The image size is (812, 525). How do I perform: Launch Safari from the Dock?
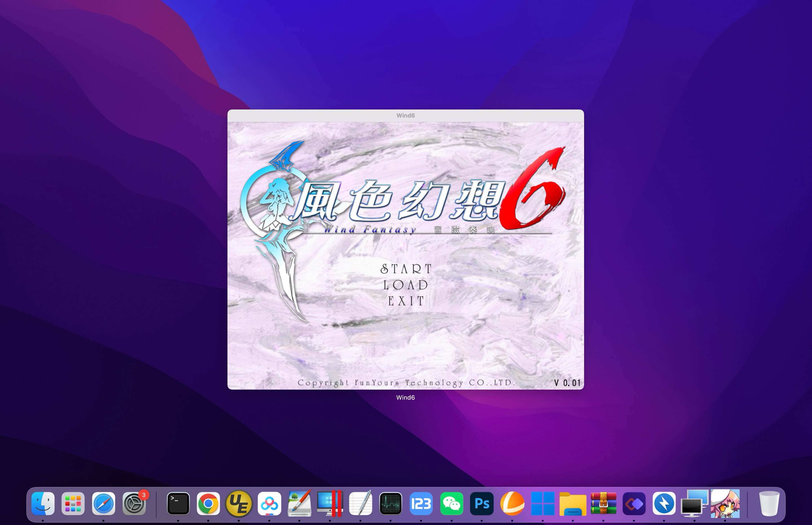(x=103, y=504)
